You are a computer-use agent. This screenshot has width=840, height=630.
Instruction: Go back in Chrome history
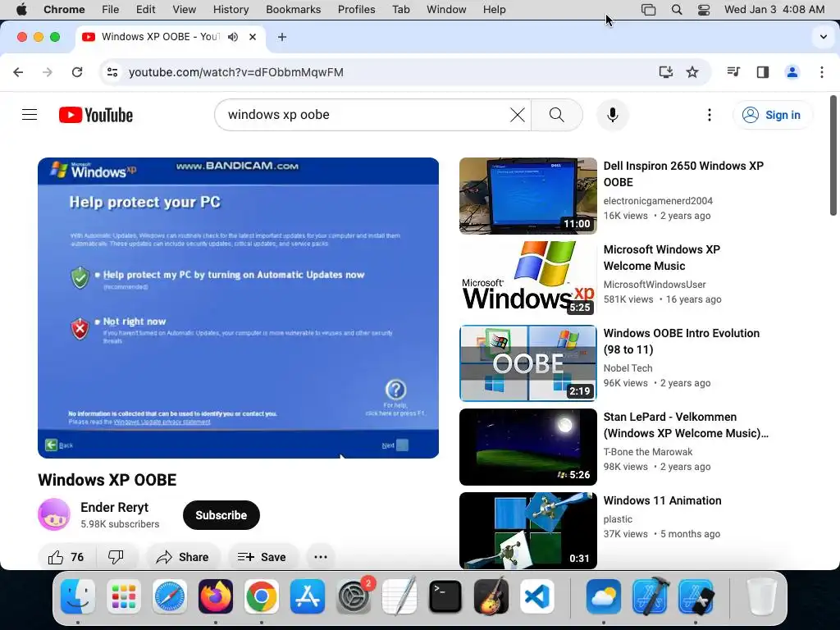18,72
